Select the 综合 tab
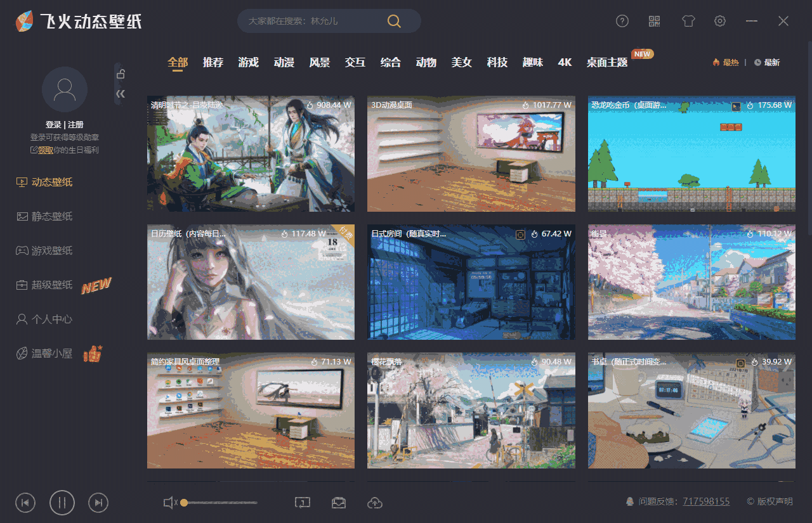 [x=391, y=62]
